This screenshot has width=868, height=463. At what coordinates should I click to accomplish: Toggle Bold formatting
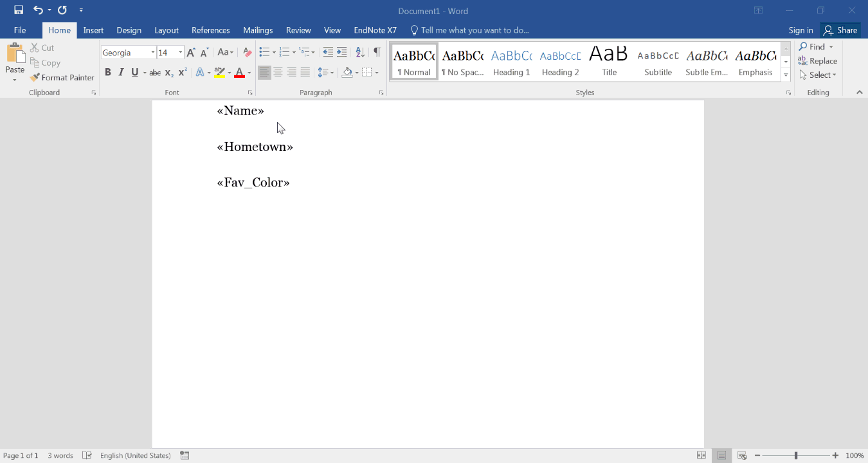pos(108,73)
